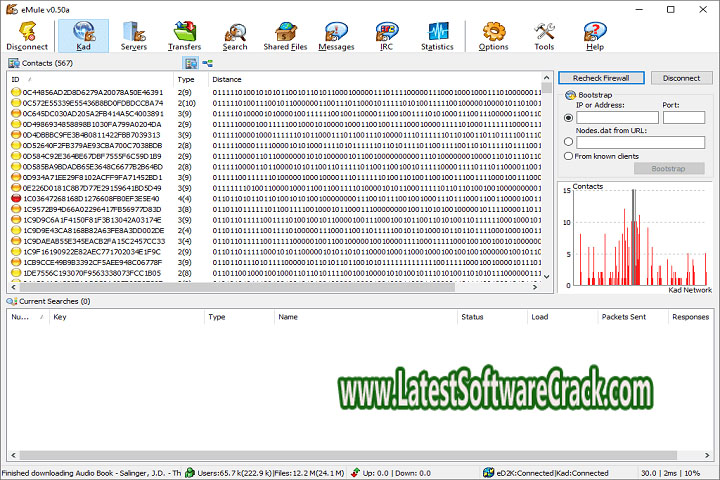720x480 pixels.
Task: Open the Messages window
Action: point(336,36)
